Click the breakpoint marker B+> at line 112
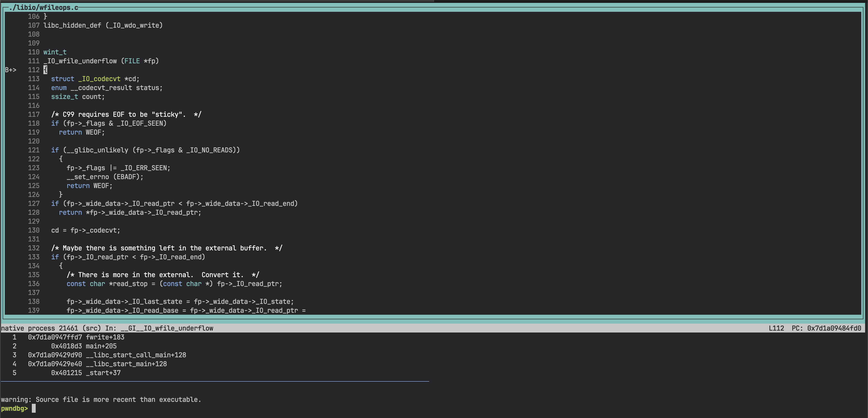 11,70
